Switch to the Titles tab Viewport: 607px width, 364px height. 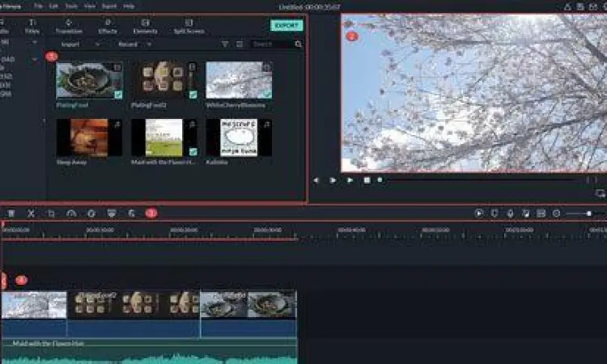click(x=32, y=27)
